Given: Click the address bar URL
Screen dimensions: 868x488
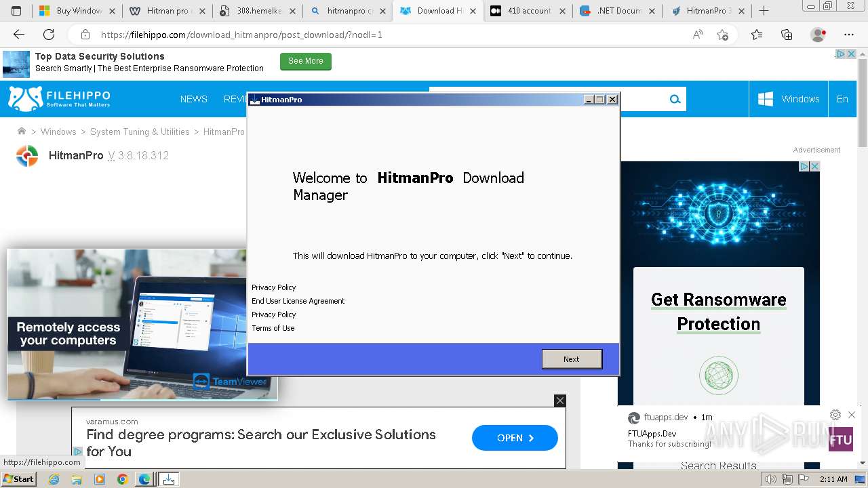Looking at the screenshot, I should click(x=241, y=35).
